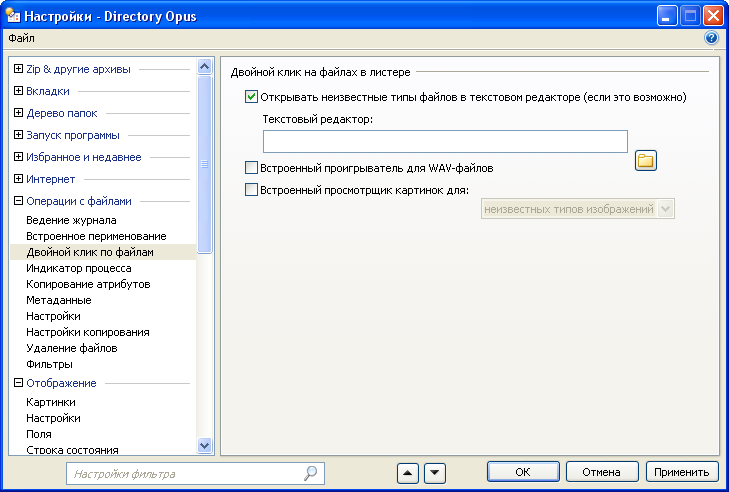Minimize the Настройки window
729x492 pixels.
tap(667, 16)
